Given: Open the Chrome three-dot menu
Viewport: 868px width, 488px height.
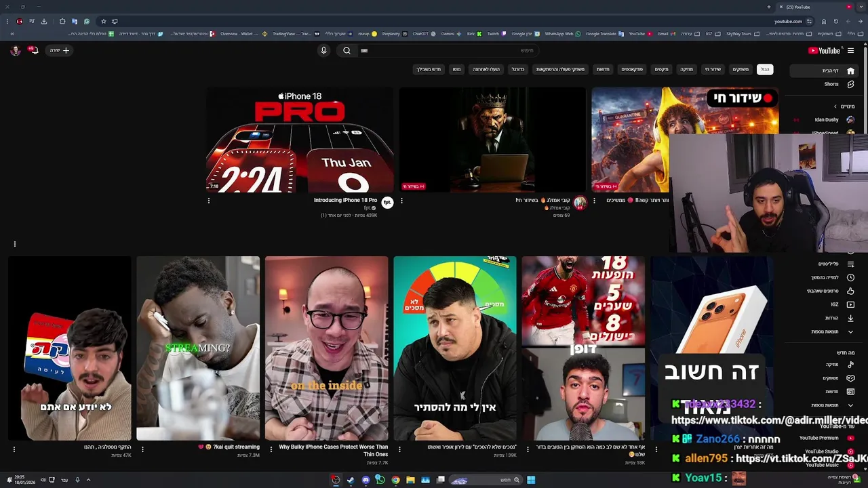Looking at the screenshot, I should click(8, 21).
